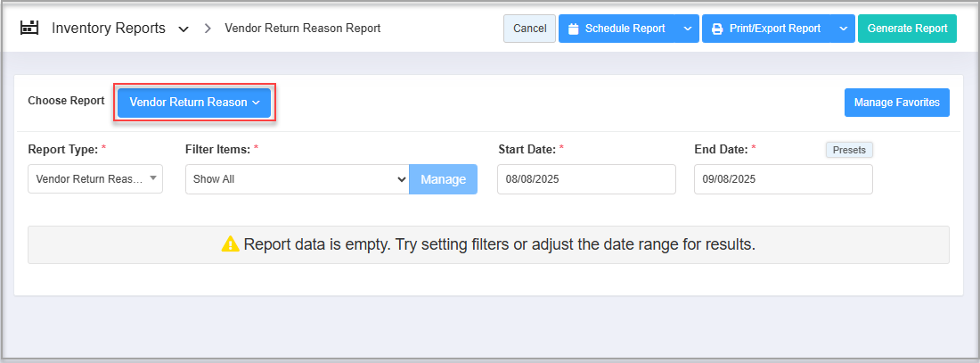Click the empty report data message banner
This screenshot has height=363, width=980.
pyautogui.click(x=488, y=244)
